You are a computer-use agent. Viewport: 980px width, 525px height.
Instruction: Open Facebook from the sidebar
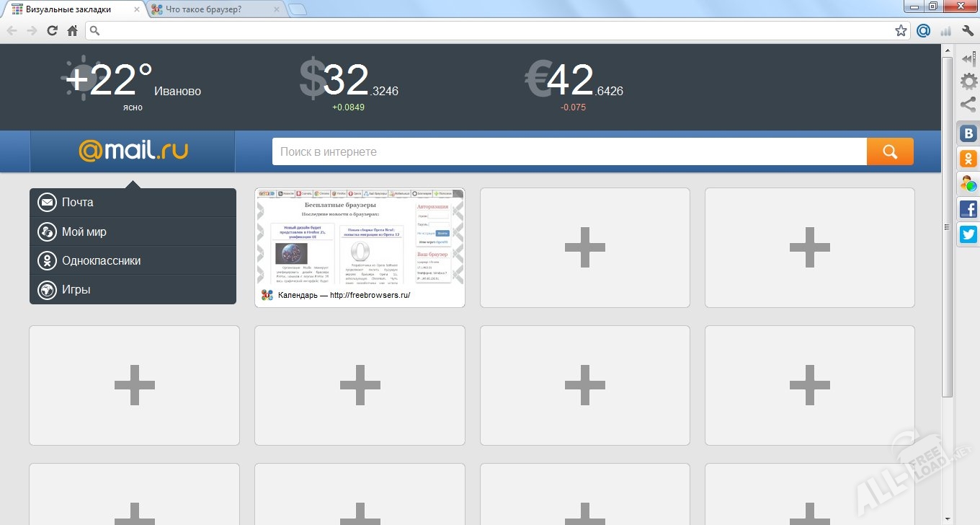coord(968,209)
